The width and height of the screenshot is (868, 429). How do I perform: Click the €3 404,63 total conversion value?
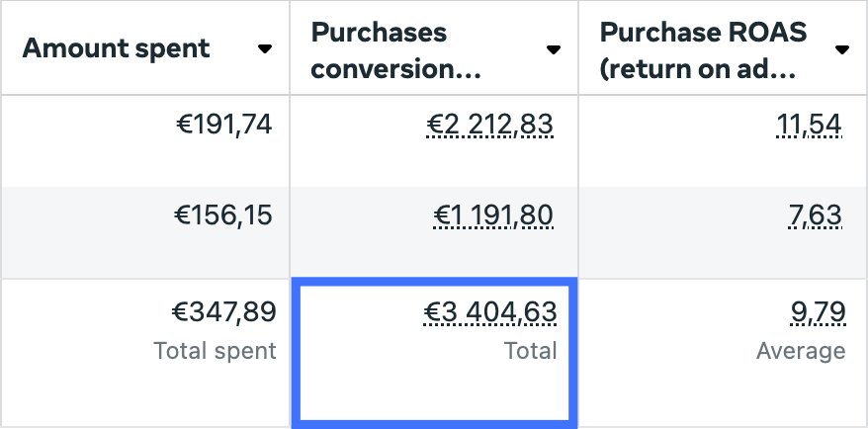click(490, 314)
